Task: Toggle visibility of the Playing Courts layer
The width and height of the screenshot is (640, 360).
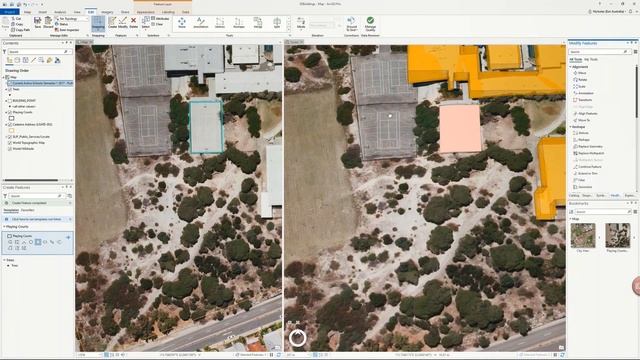Action: pos(10,112)
